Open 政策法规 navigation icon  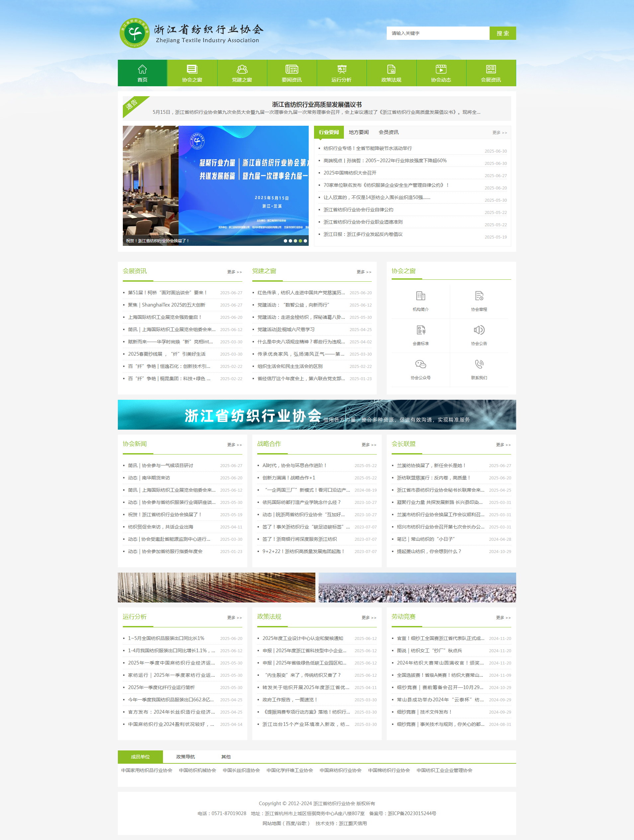(x=391, y=69)
